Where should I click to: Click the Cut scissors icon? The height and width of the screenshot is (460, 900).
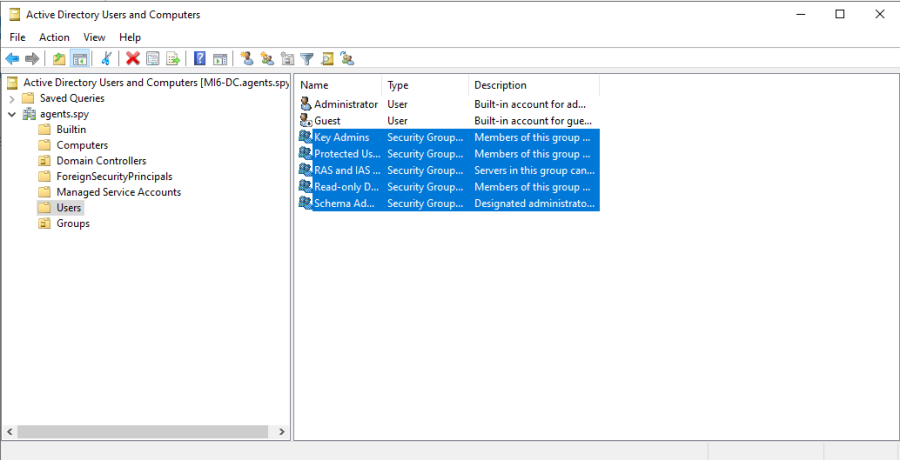106,59
